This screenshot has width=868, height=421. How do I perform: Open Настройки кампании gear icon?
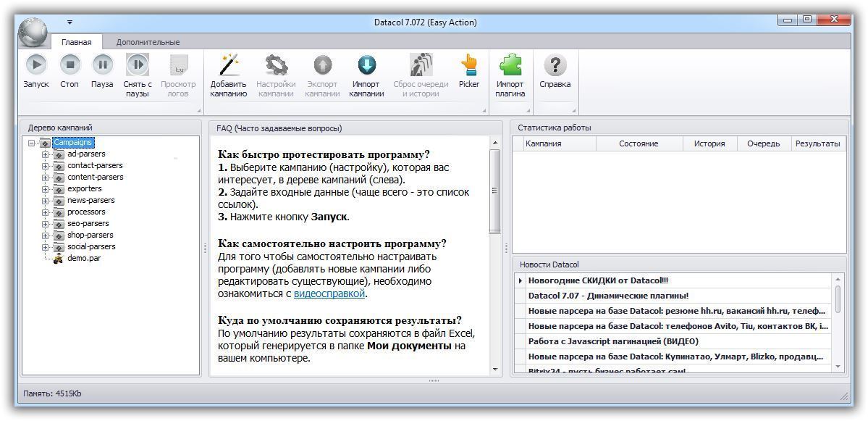click(x=276, y=65)
